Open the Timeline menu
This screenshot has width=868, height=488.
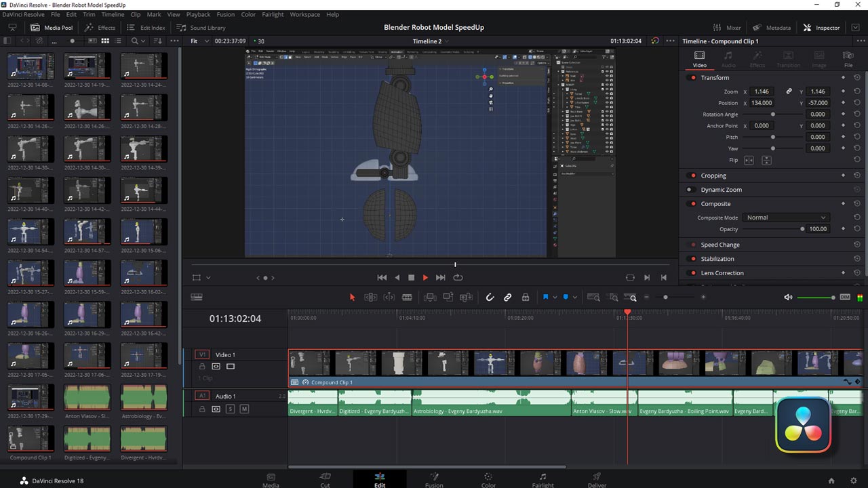tap(113, 14)
